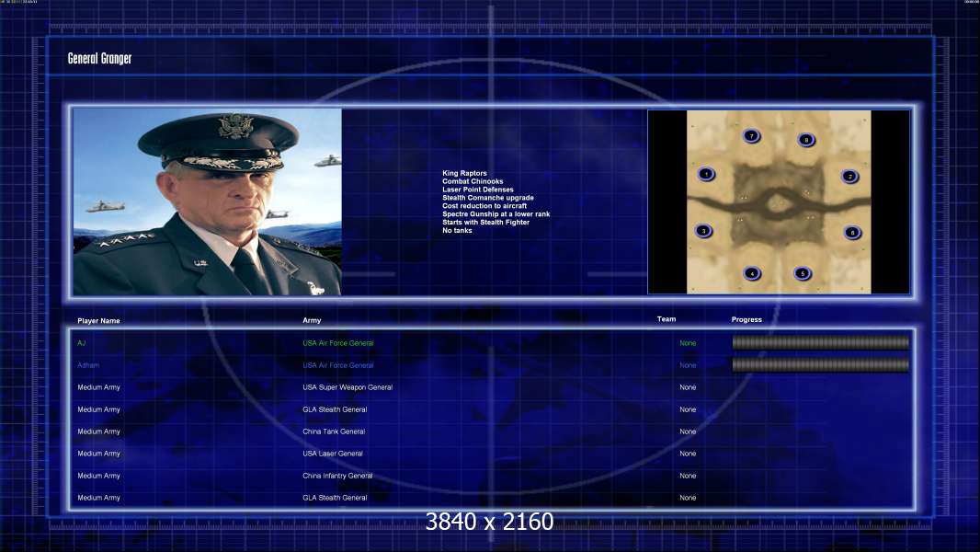Click Medium Army beside China Infantry General
Screen dimensions: 980x552
point(98,476)
